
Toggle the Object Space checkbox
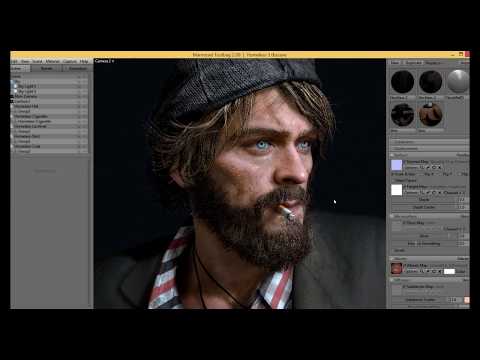coord(404,180)
